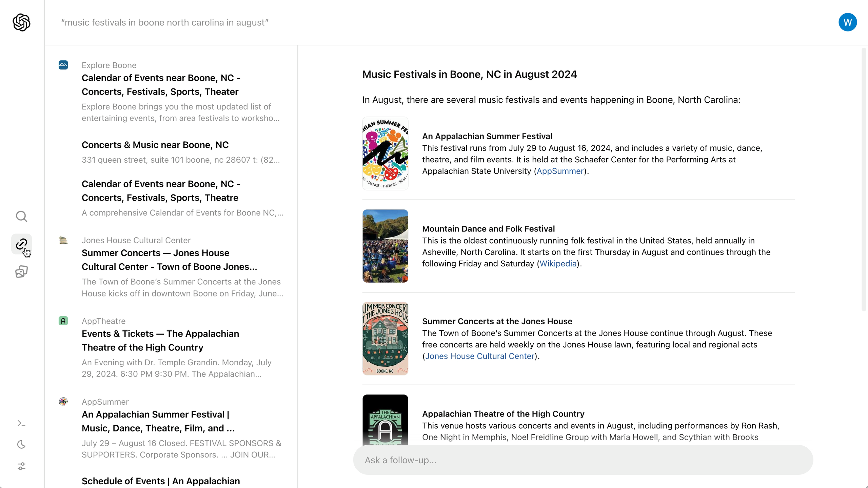This screenshot has height=488, width=868.
Task: Select the link/URL tool icon
Action: [x=22, y=244]
